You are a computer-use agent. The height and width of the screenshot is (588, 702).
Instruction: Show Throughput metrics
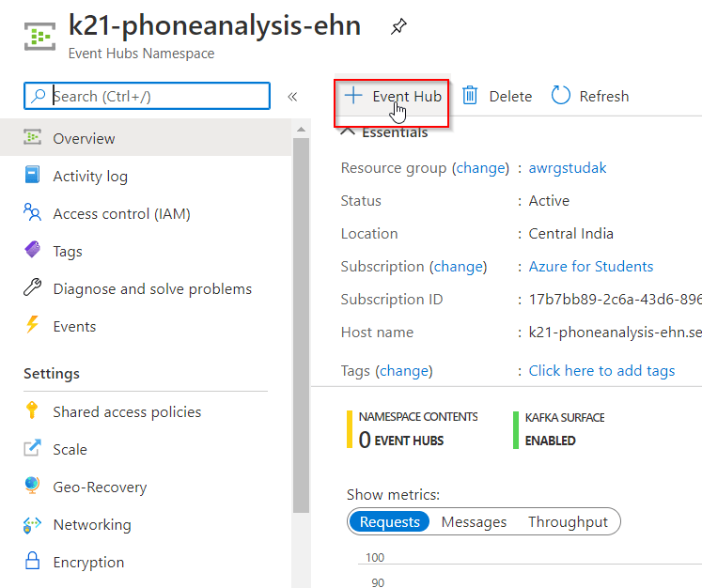568,521
